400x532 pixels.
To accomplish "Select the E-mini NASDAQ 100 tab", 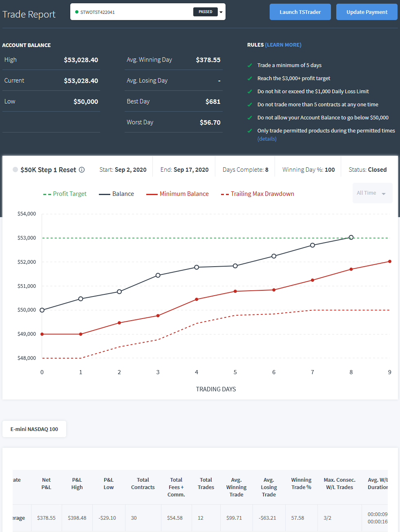I will coord(34,429).
